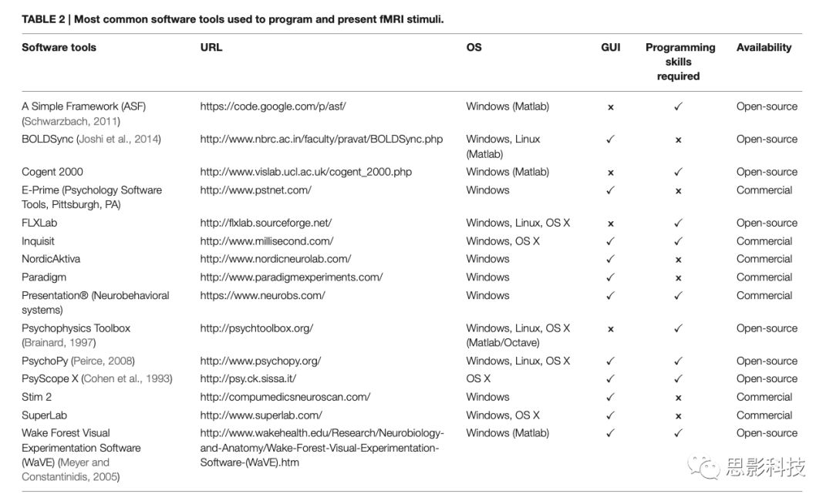Follow the code.google.com ASF link
The width and height of the screenshot is (833, 504).
tap(278, 106)
